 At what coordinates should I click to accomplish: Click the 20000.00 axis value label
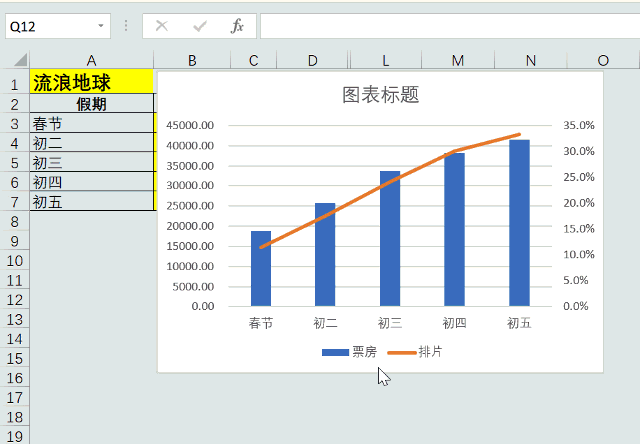point(190,226)
